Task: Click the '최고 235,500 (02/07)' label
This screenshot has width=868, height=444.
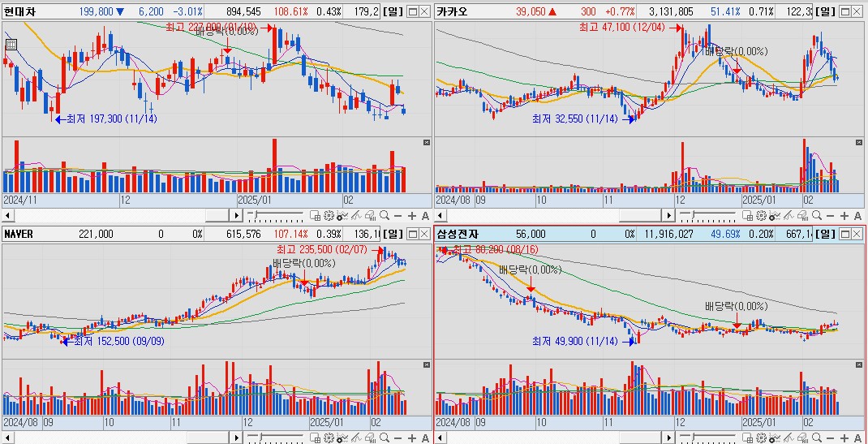Action: [321, 248]
